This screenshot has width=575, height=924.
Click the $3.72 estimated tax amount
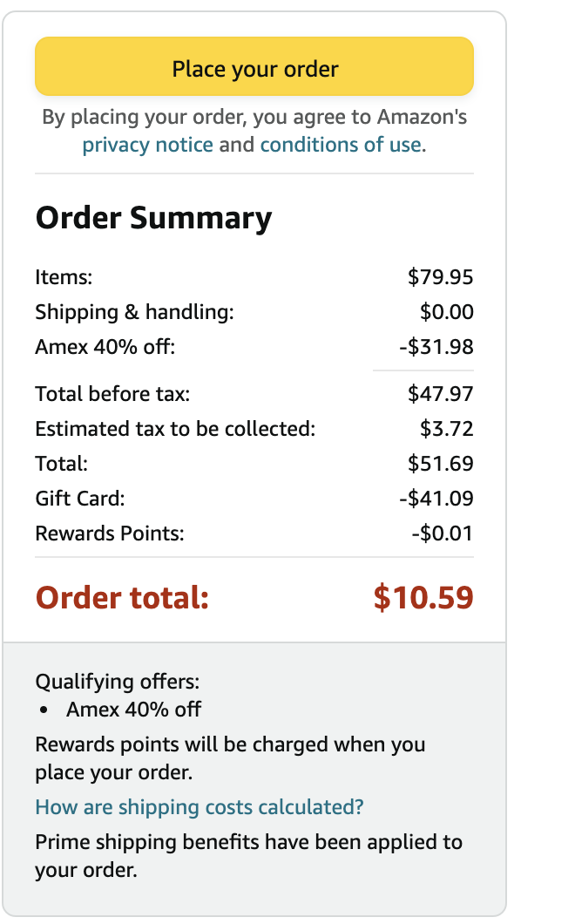pos(446,429)
